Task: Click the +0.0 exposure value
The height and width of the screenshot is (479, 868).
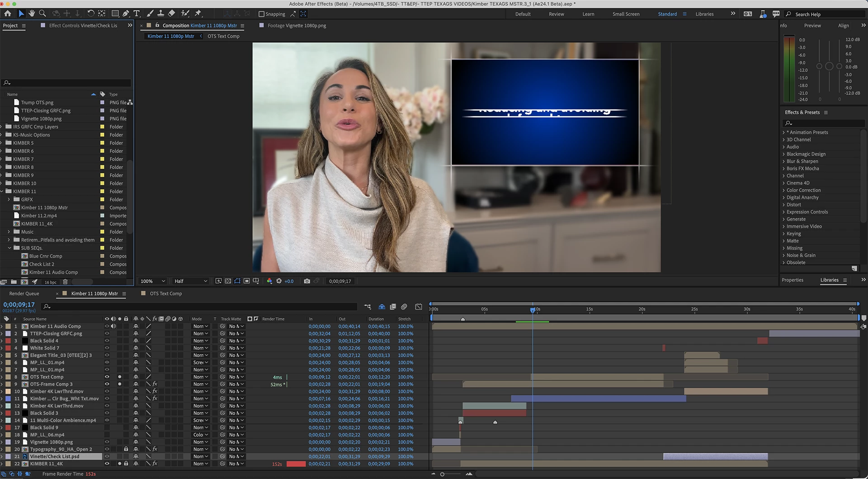Action: pyautogui.click(x=289, y=281)
